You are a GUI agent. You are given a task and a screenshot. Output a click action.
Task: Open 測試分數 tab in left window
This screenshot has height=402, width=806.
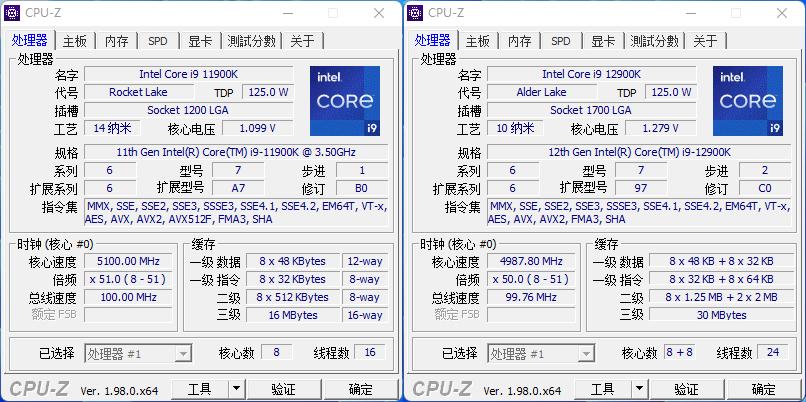251,41
